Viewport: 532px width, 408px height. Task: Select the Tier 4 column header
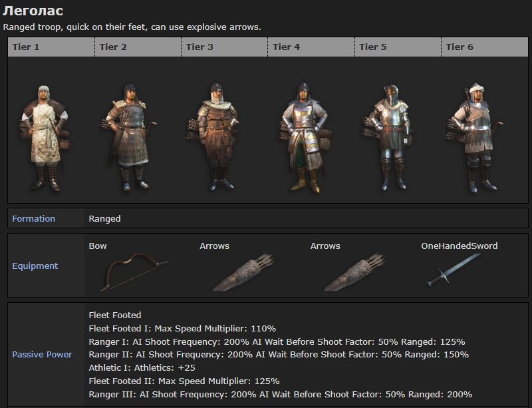click(x=286, y=47)
